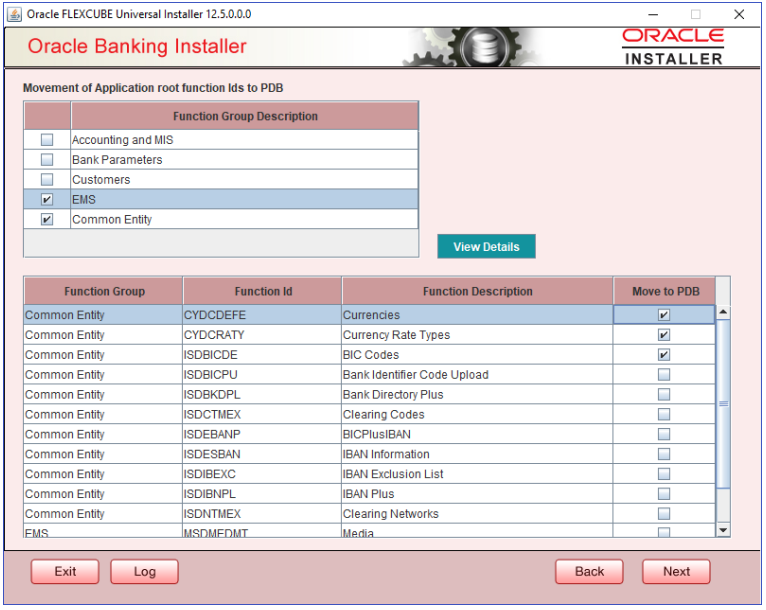Select Move to PDB for IBAN Information
The height and width of the screenshot is (610, 766).
tap(663, 454)
